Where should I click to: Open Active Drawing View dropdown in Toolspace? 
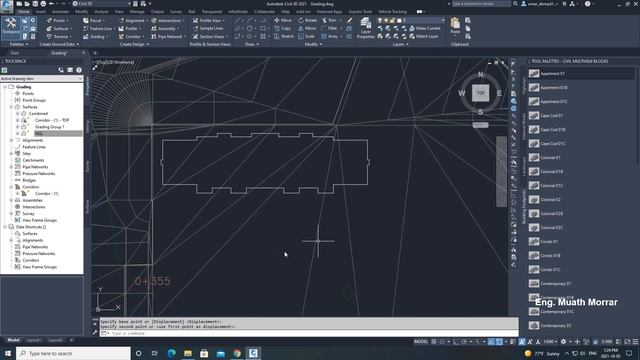[x=42, y=78]
